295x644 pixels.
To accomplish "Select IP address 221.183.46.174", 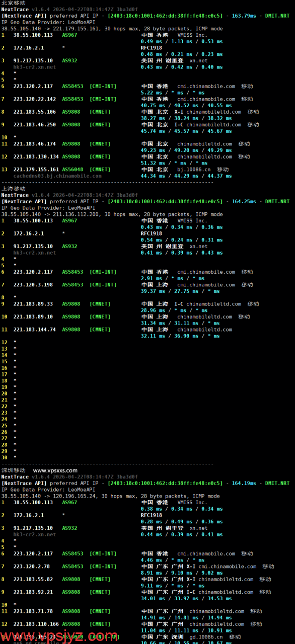I will (x=35, y=144).
